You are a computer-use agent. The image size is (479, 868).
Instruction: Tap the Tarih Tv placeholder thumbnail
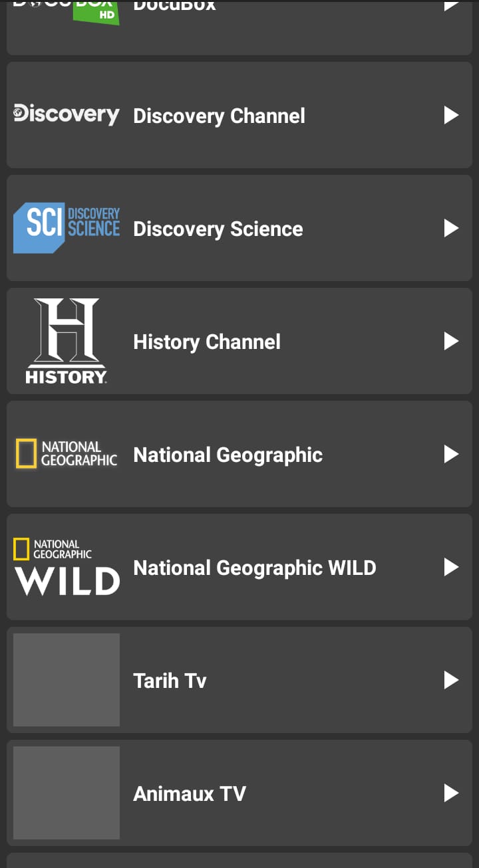pos(67,680)
